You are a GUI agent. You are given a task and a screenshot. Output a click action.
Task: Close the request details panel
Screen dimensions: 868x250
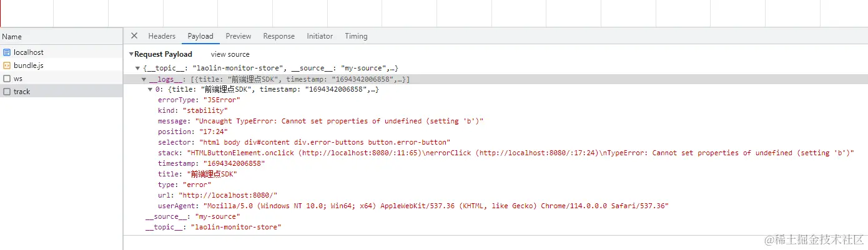point(134,36)
